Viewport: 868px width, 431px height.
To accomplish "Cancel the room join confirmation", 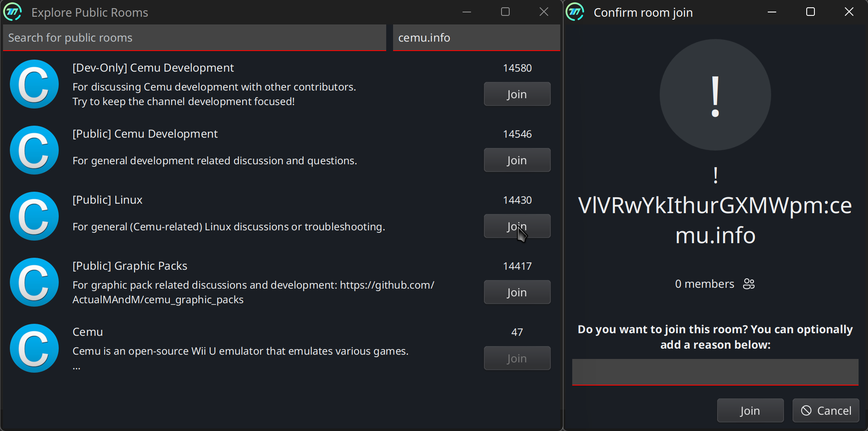I will point(826,410).
